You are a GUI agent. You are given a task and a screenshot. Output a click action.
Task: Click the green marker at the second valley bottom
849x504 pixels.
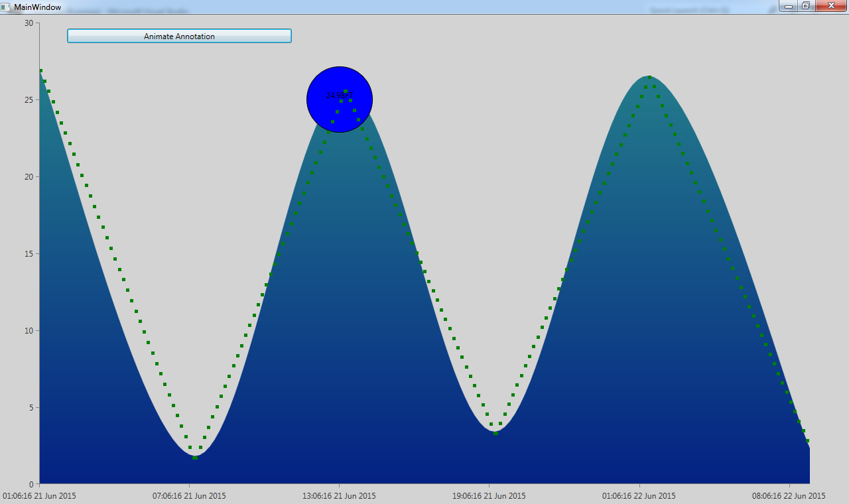click(x=495, y=433)
